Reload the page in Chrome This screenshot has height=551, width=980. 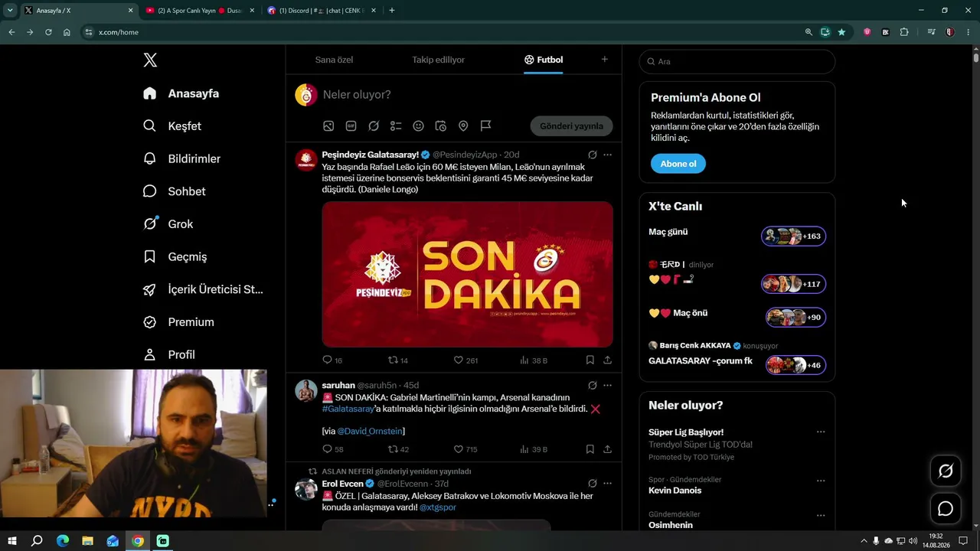(x=48, y=32)
